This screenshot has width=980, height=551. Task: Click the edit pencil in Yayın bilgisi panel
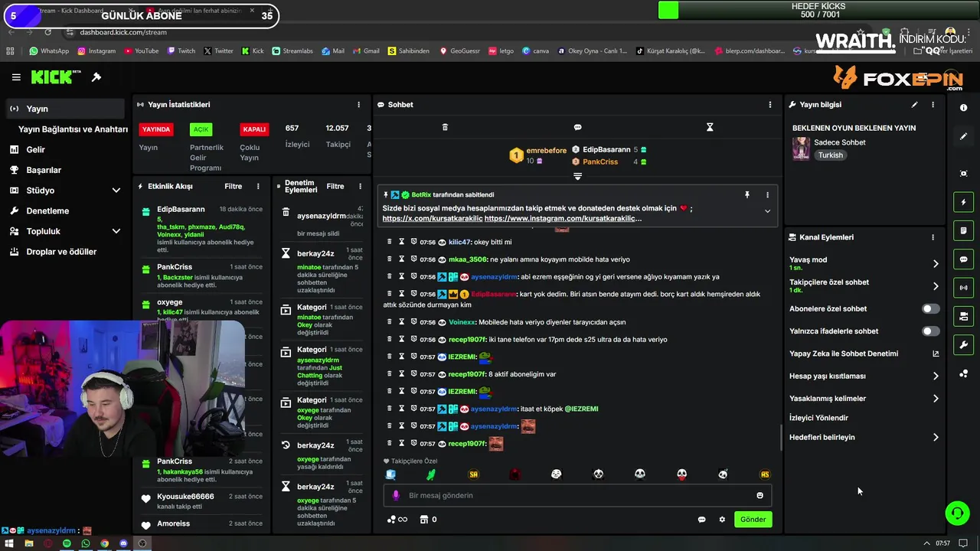pyautogui.click(x=914, y=105)
